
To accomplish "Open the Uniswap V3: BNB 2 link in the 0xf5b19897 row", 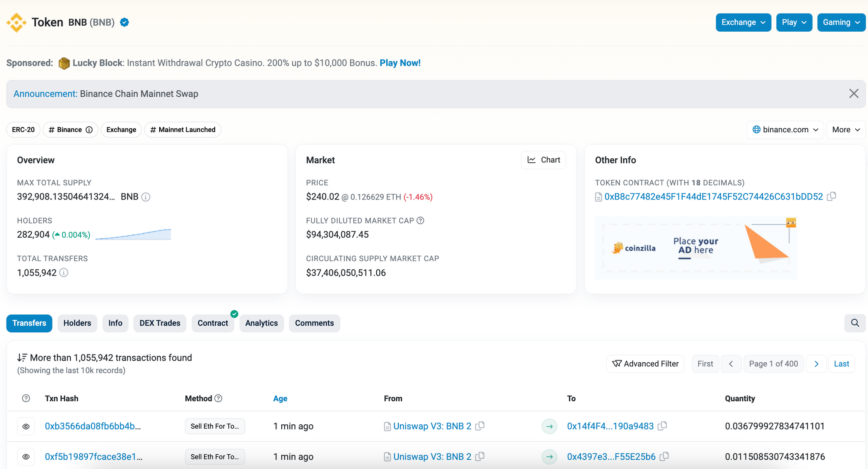I will tap(432, 456).
